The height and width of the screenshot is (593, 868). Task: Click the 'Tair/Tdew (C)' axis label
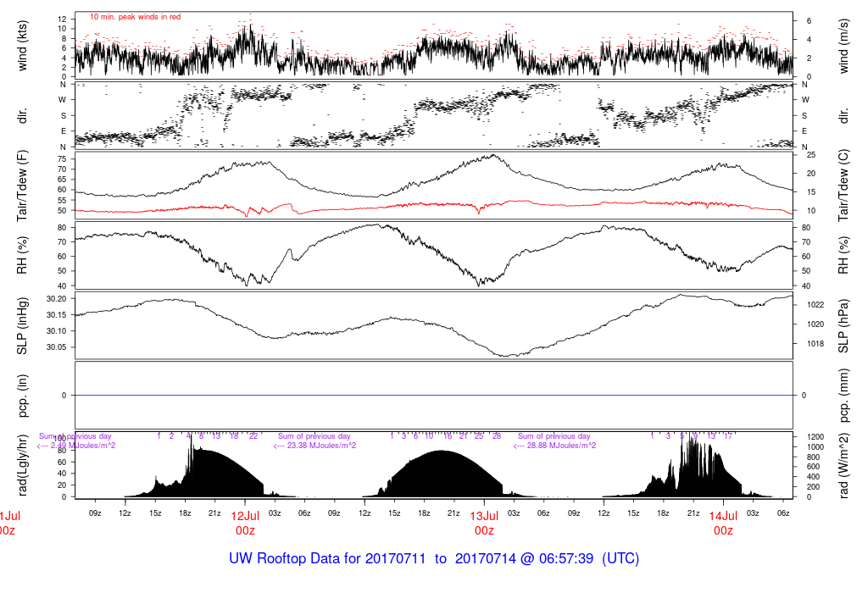pos(843,186)
